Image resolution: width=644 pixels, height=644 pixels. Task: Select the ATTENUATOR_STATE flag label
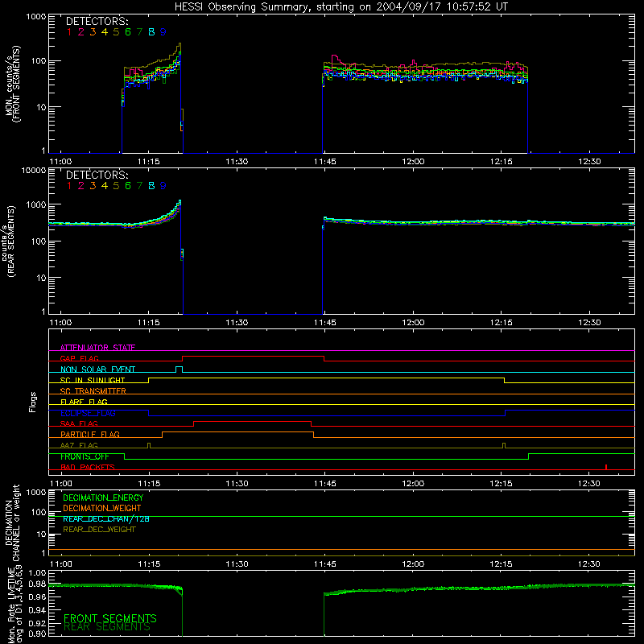97,348
